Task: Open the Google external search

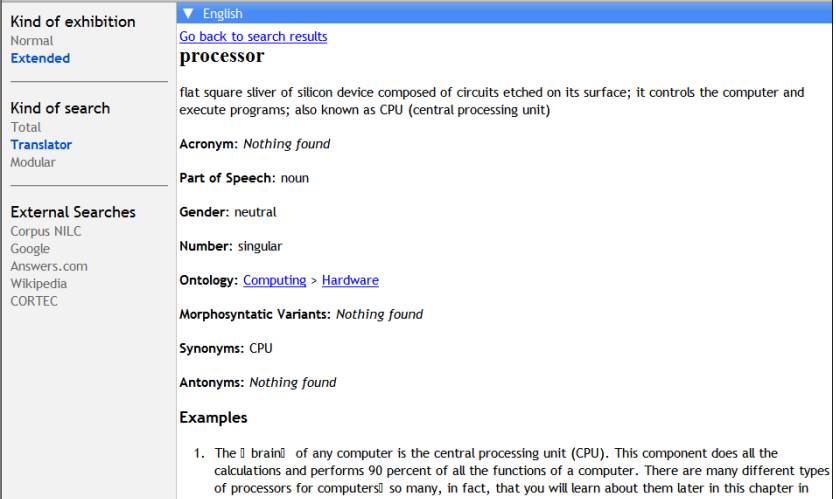Action: point(30,249)
